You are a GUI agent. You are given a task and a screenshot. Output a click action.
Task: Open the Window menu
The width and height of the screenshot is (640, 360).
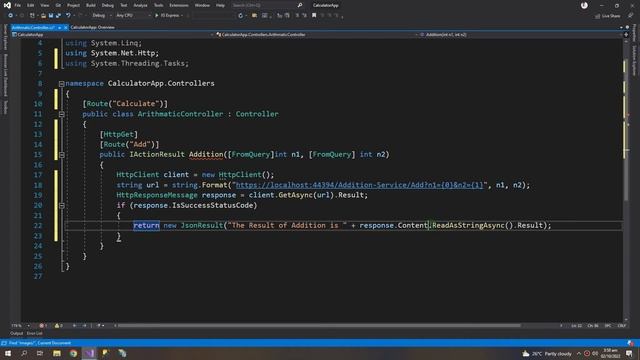[202, 5]
